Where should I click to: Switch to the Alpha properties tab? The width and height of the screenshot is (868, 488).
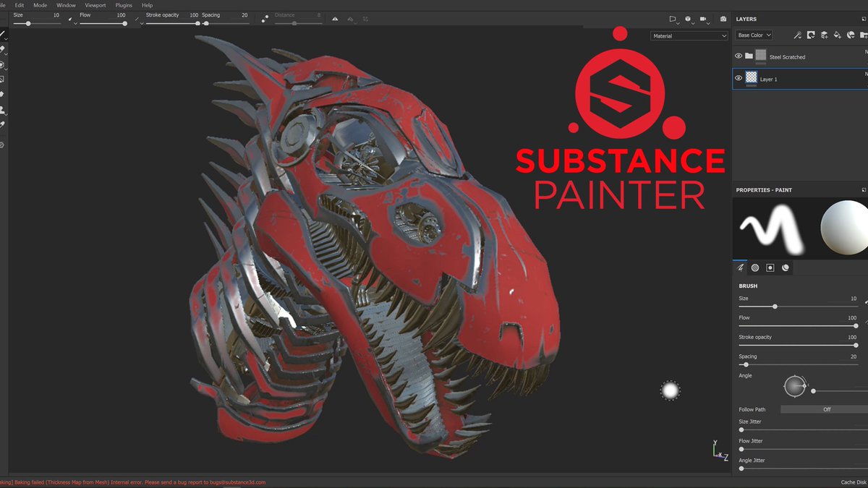click(x=755, y=267)
